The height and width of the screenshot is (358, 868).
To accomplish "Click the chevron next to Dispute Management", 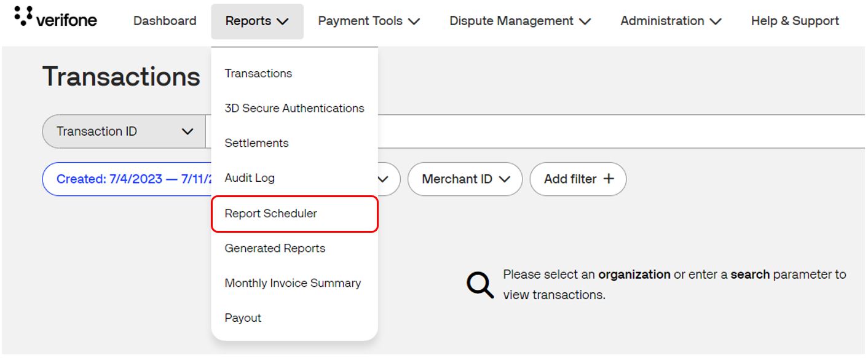I will tap(585, 21).
